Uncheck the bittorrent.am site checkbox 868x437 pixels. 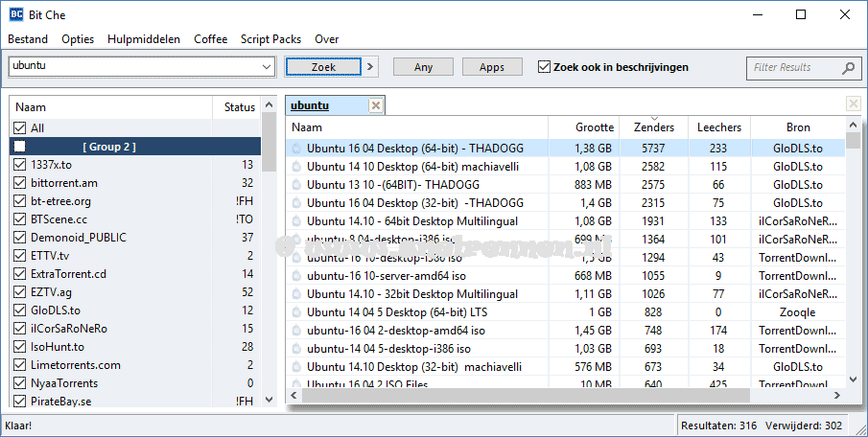pos(20,182)
